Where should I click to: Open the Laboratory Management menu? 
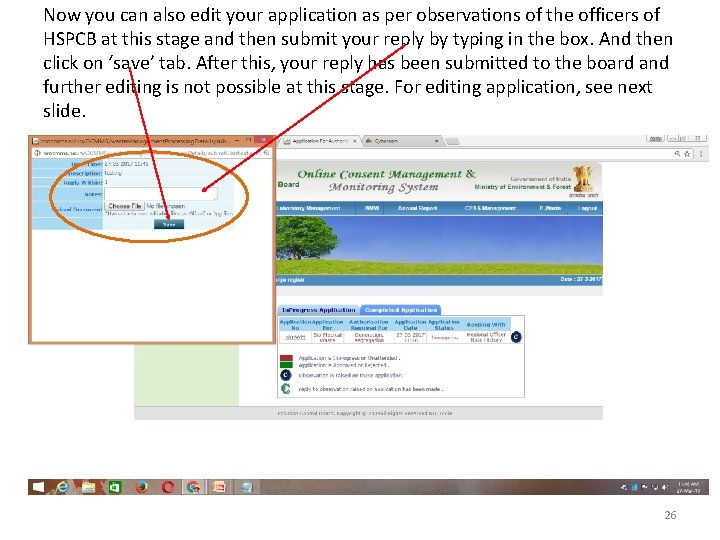coord(309,208)
